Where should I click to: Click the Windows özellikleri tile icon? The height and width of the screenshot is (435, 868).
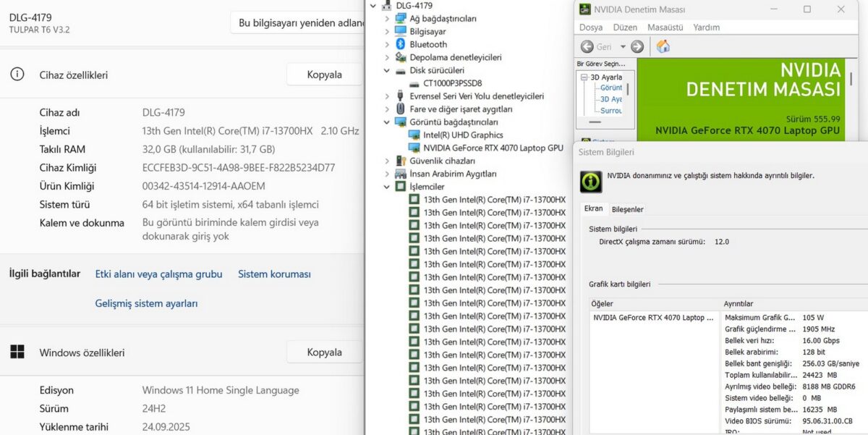[17, 352]
